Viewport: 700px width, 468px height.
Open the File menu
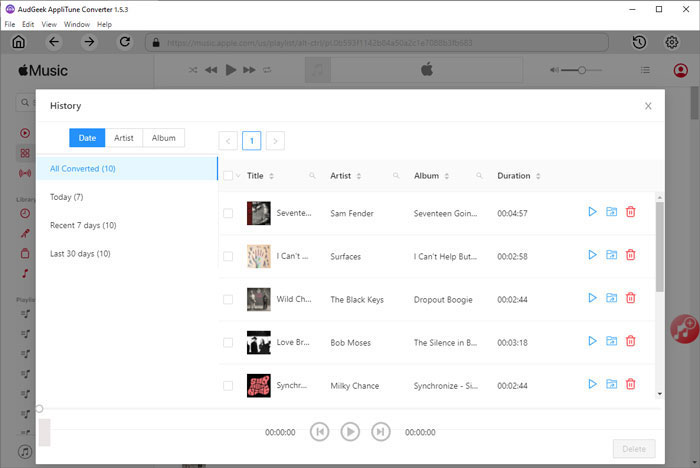click(x=10, y=24)
